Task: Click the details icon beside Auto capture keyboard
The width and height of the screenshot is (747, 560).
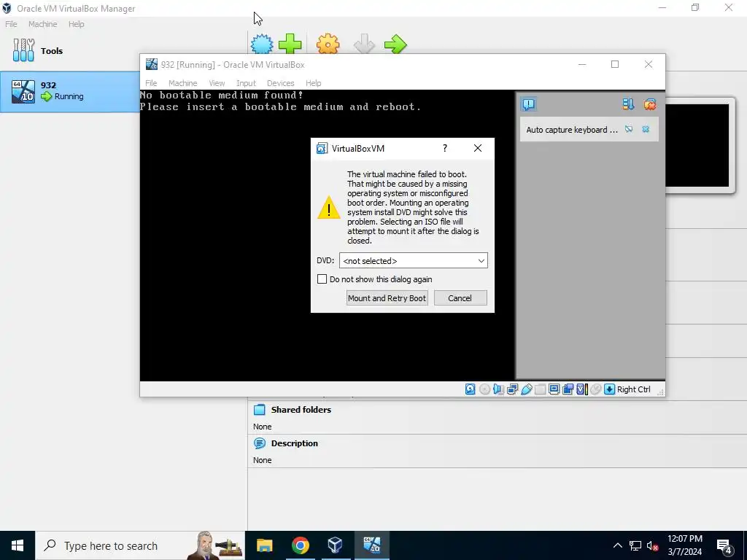Action: coord(629,129)
